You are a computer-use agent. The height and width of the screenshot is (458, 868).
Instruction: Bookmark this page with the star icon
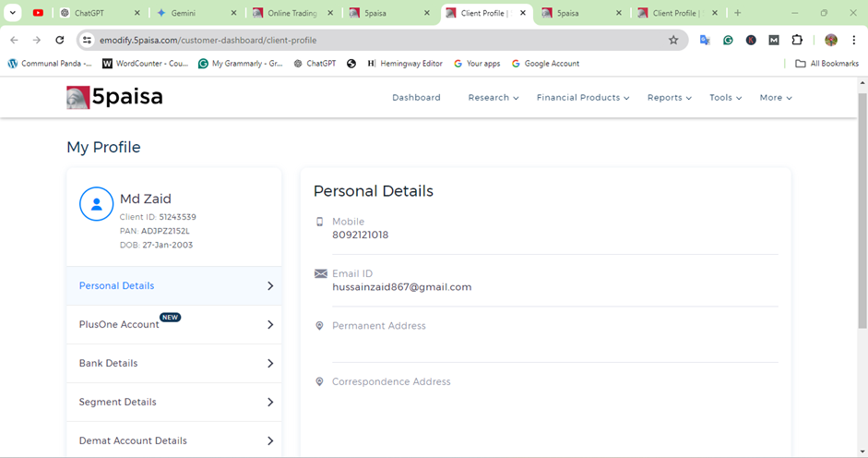point(673,40)
